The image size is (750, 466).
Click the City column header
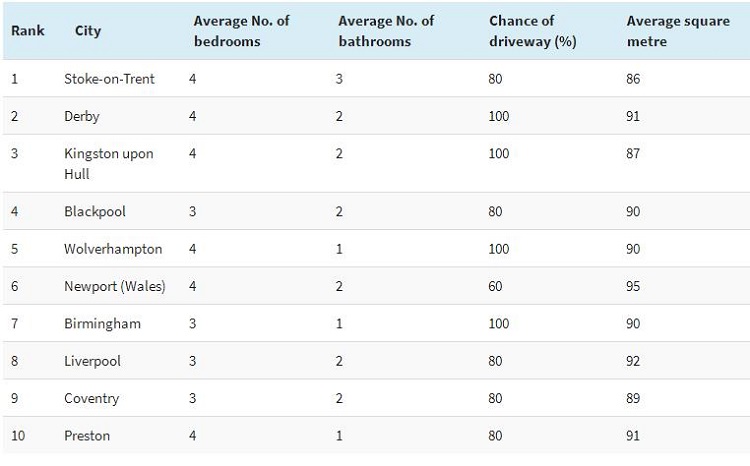[88, 31]
